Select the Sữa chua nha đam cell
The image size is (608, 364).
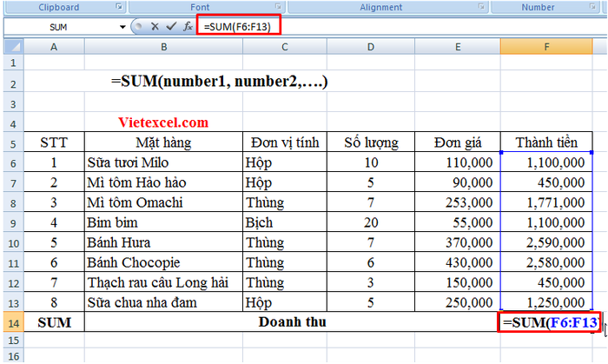[163, 302]
